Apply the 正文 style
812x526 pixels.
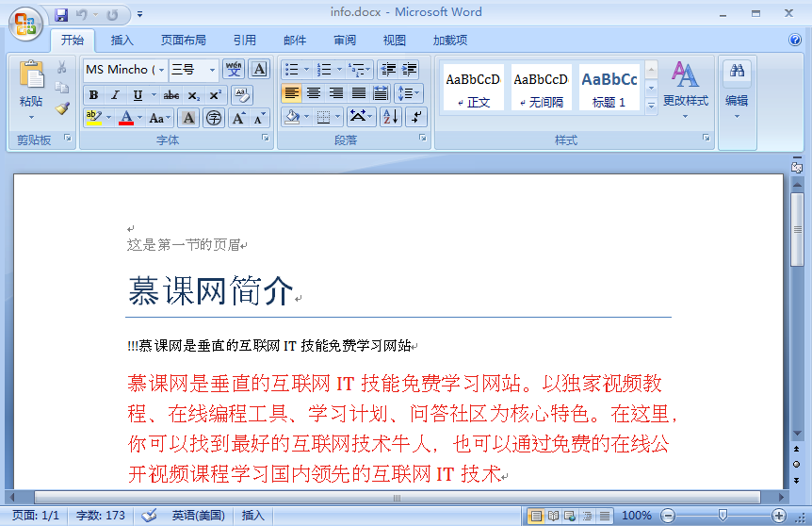(x=473, y=87)
